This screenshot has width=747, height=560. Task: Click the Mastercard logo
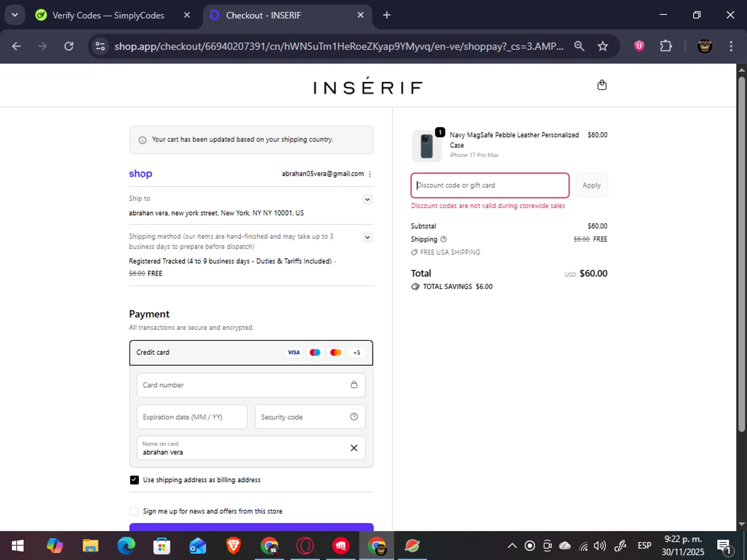click(336, 352)
